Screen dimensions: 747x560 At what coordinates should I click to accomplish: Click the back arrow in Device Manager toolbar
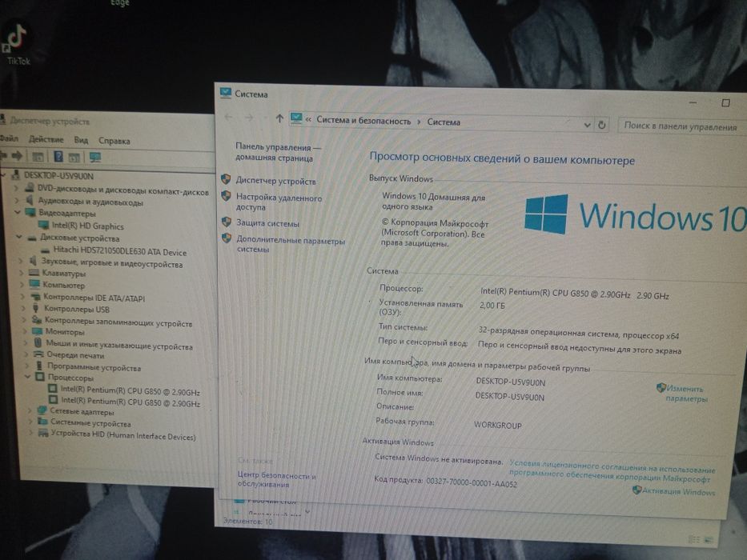pyautogui.click(x=3, y=155)
